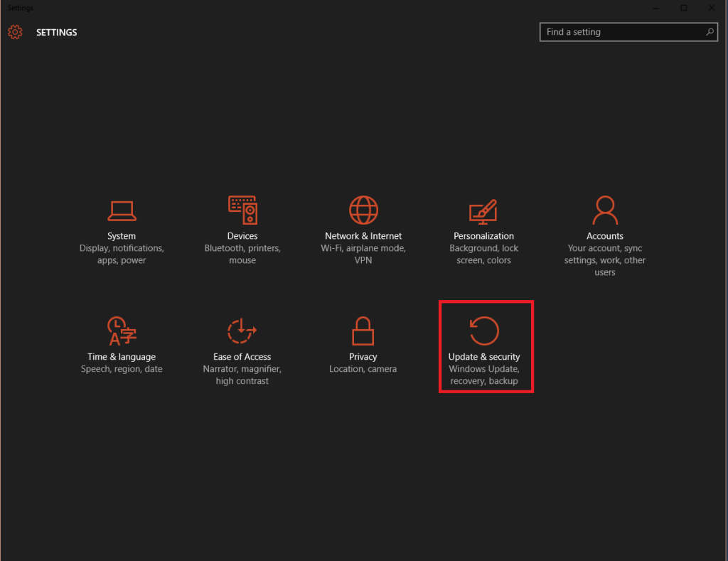Click the System laptop icon

click(x=122, y=210)
